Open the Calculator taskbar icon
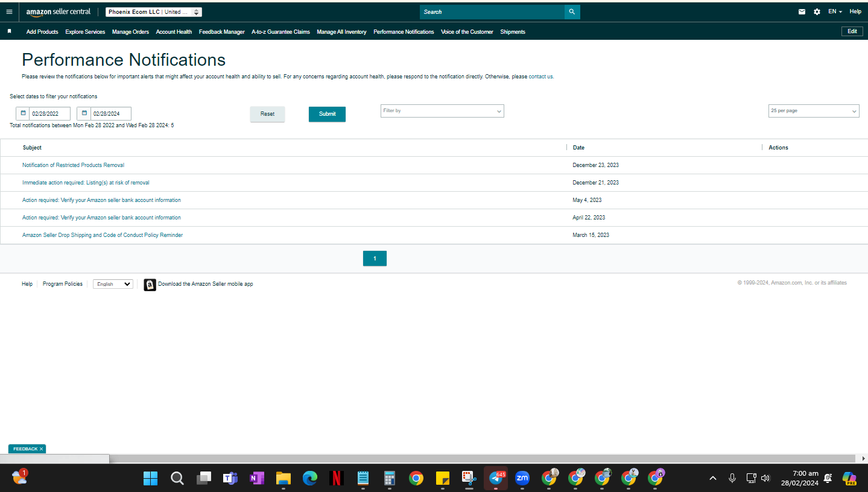The width and height of the screenshot is (868, 492). click(x=390, y=479)
